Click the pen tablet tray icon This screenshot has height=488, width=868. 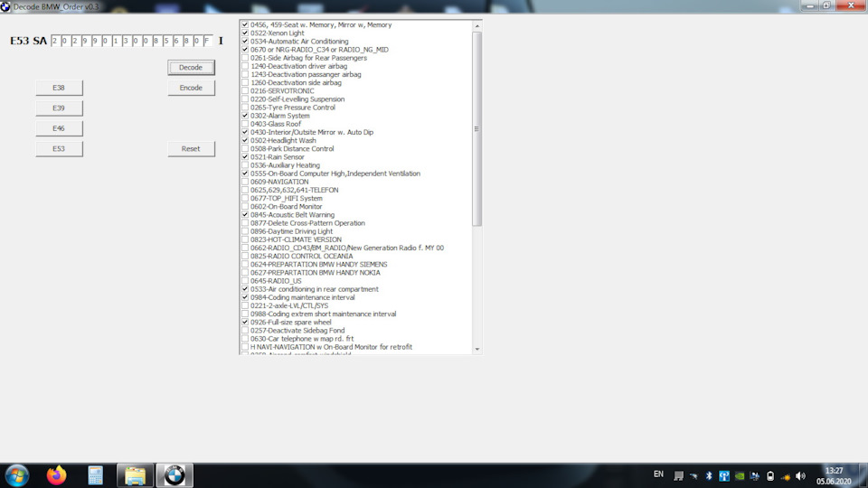(693, 476)
